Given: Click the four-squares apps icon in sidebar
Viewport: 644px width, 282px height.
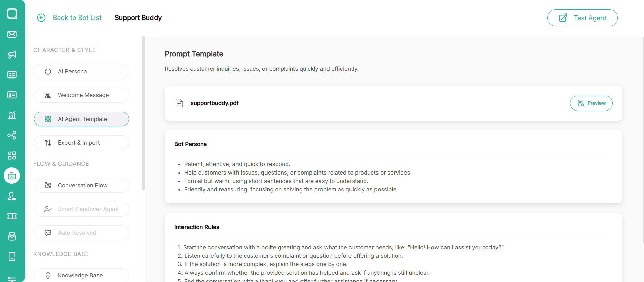Looking at the screenshot, I should 12,156.
